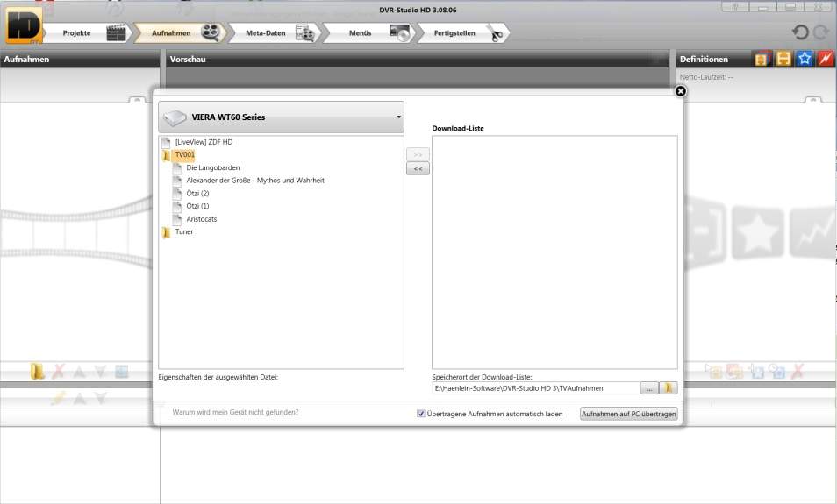Click the orange film-cut icon with red marker
The image size is (837, 504).
click(762, 59)
